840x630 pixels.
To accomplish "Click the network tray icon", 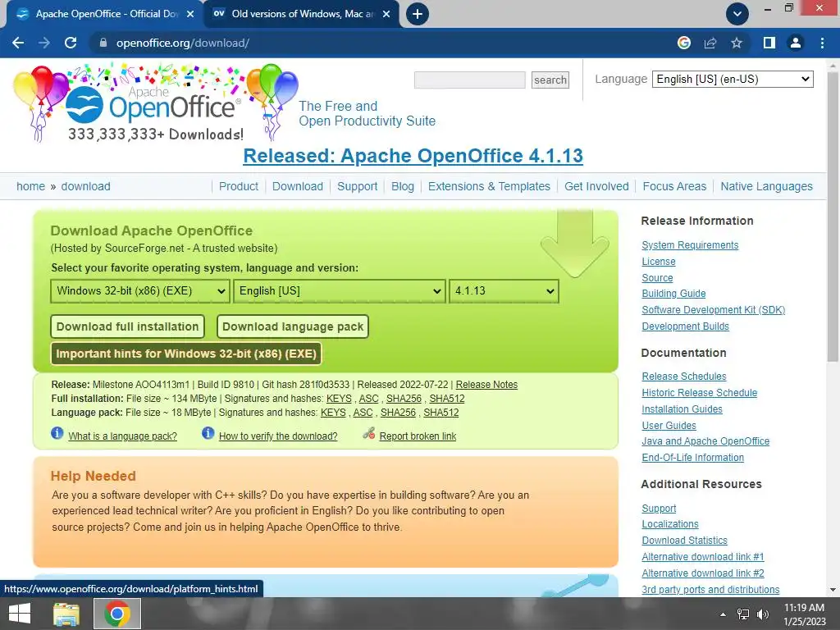I will (x=743, y=614).
